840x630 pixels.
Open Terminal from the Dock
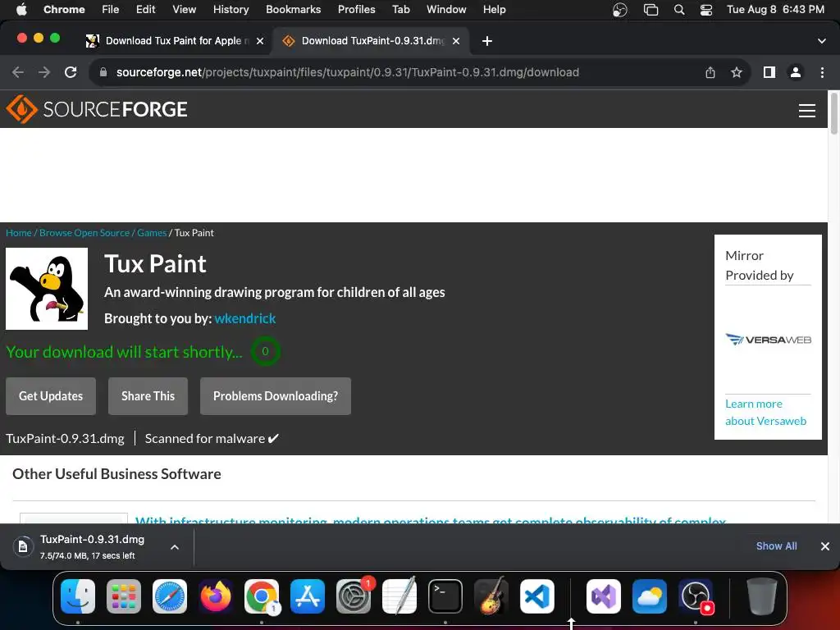445,596
